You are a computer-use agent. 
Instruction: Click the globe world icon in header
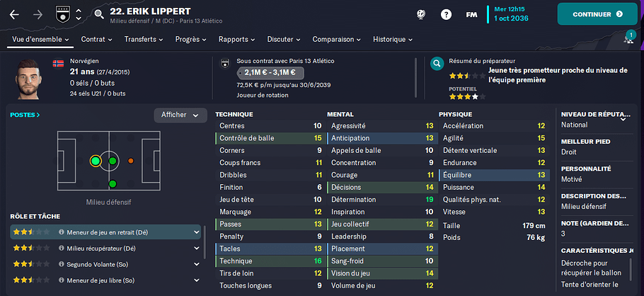[x=420, y=14]
